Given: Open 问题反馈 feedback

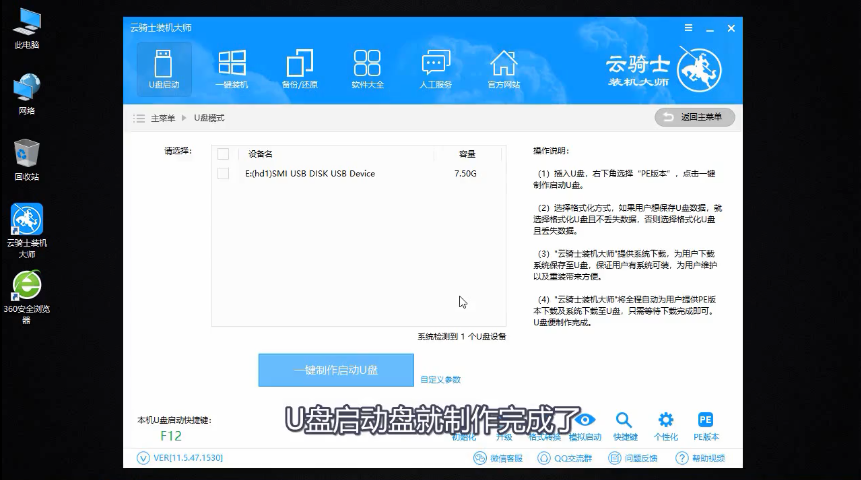Looking at the screenshot, I should (x=633, y=458).
